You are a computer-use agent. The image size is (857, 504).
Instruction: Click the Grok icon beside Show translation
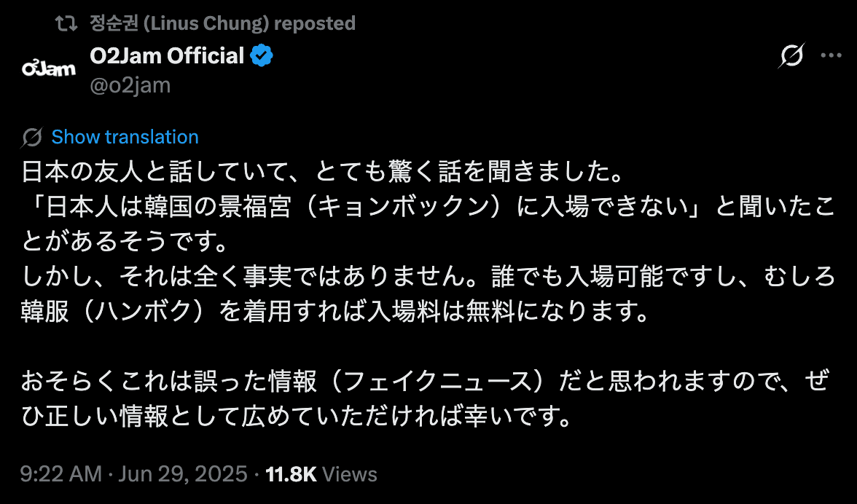click(x=32, y=137)
